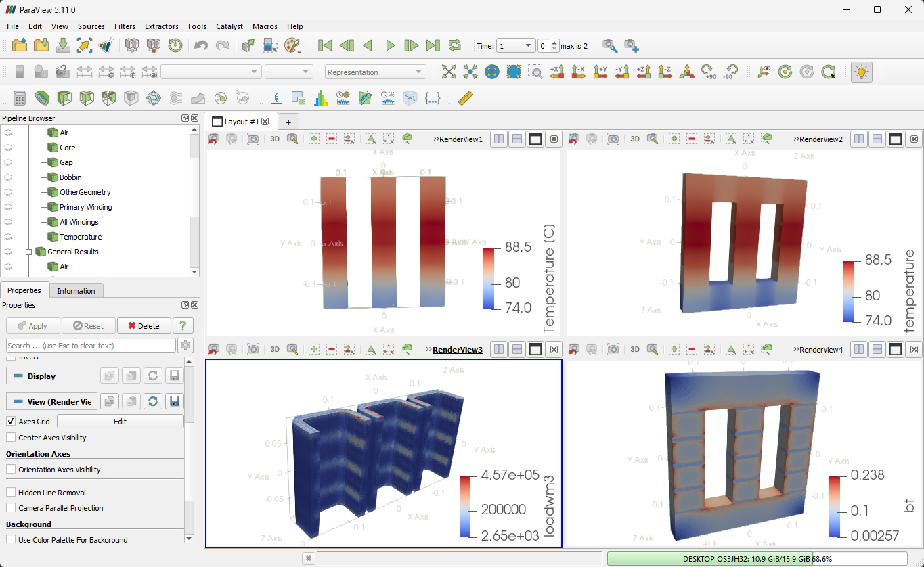
Task: Set view direction to +Y
Action: [600, 72]
